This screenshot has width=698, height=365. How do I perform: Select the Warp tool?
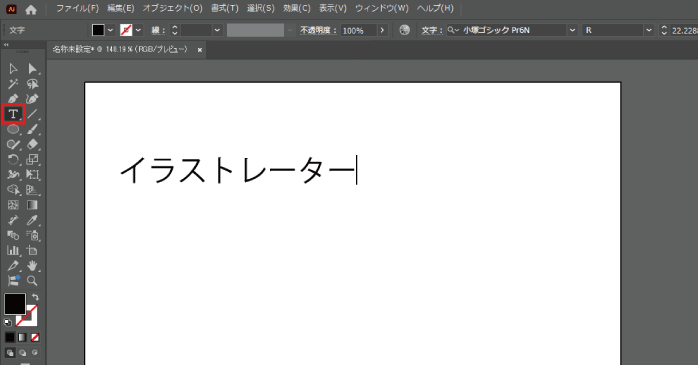tap(13, 174)
